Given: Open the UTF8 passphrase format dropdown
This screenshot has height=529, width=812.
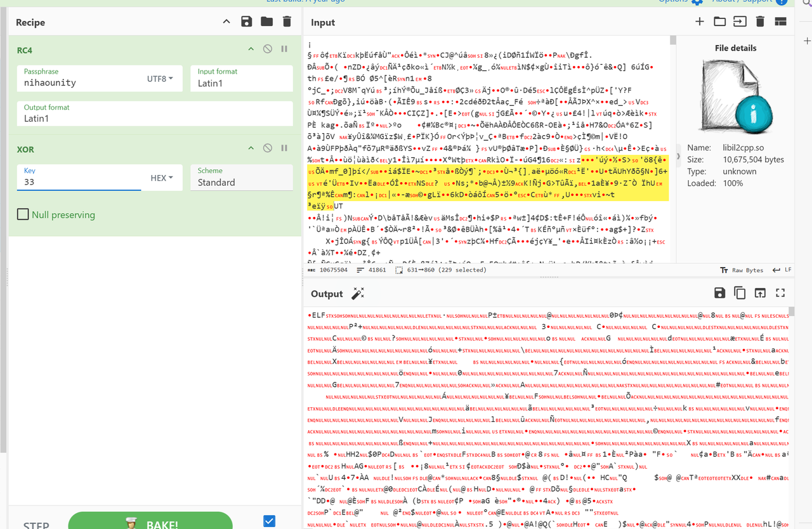Looking at the screenshot, I should [x=160, y=79].
